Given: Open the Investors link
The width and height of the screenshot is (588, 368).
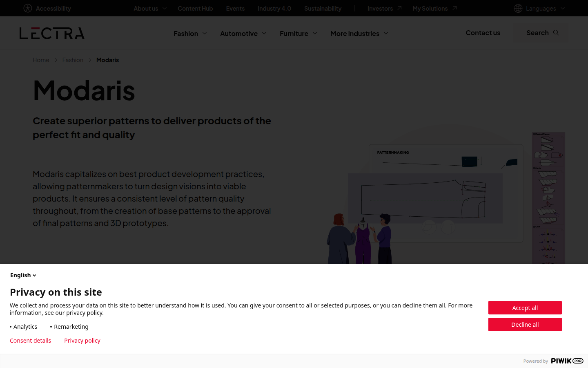Looking at the screenshot, I should (x=380, y=8).
